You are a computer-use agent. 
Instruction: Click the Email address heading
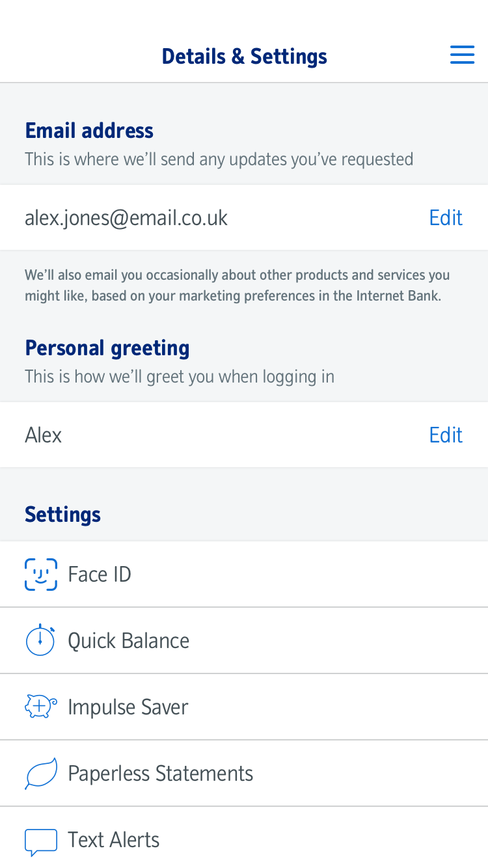(89, 131)
